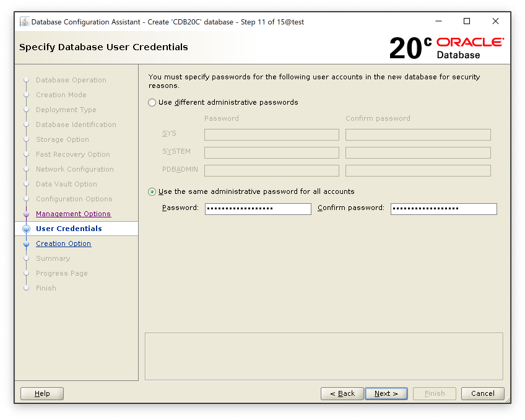Click the step bullet beside Management Options

[x=27, y=214]
